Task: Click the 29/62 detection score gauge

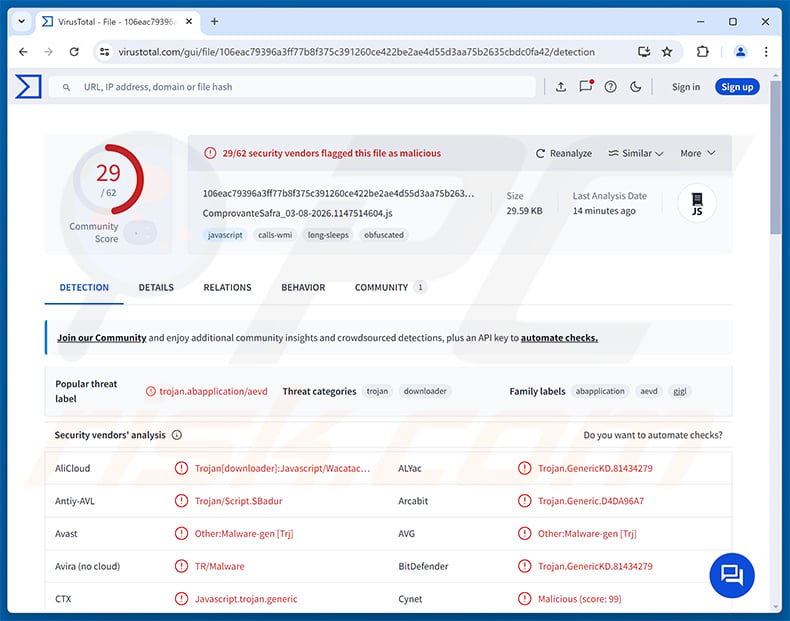Action: 108,179
